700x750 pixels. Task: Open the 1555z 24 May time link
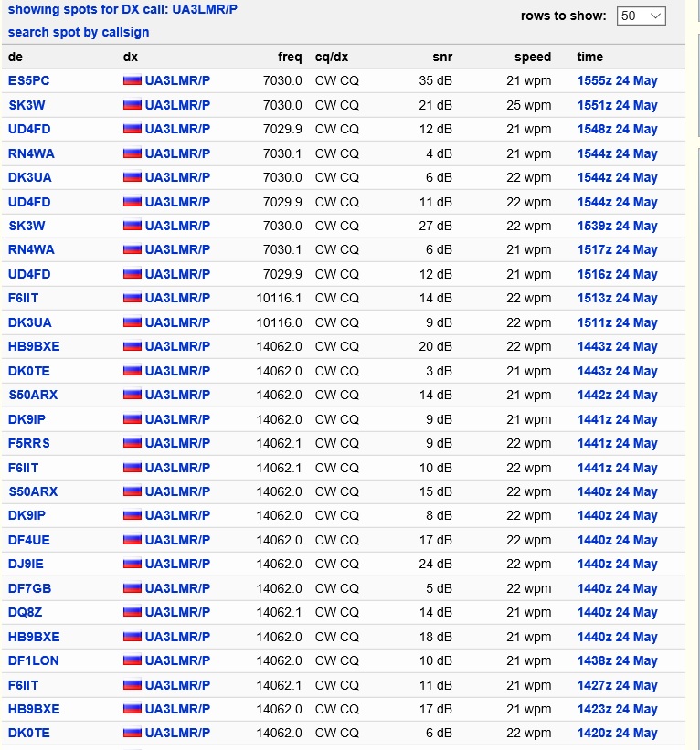617,80
